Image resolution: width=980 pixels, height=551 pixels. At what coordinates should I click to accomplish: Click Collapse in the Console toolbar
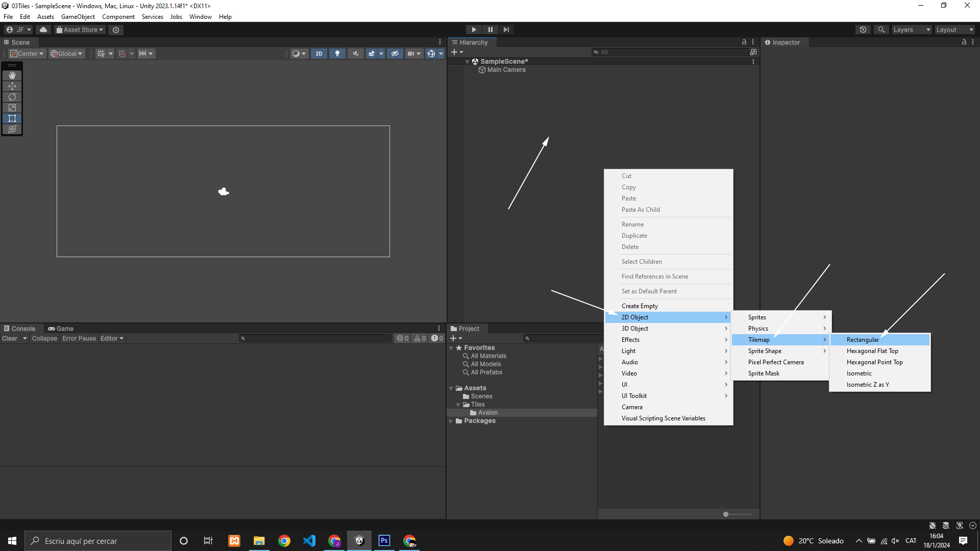[44, 338]
